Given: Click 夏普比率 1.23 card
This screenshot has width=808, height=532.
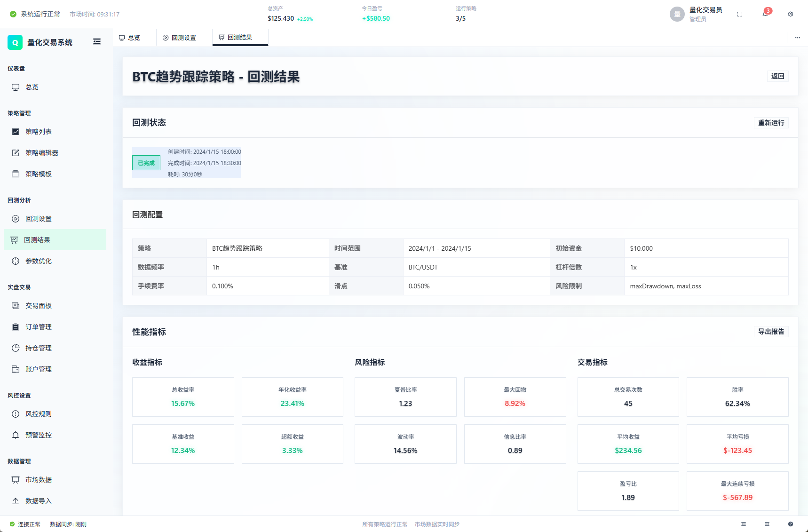Looking at the screenshot, I should 405,397.
